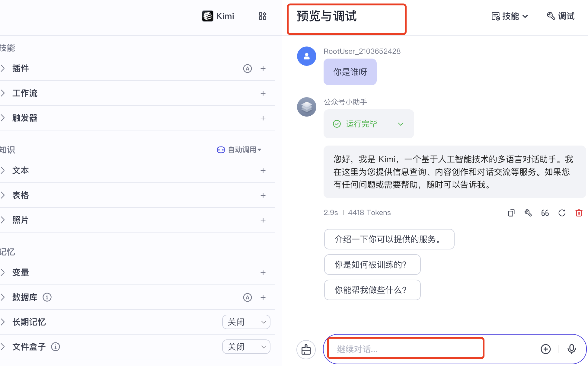The height and width of the screenshot is (366, 588).
Task: Click the quote icon under the reply
Action: (x=545, y=213)
